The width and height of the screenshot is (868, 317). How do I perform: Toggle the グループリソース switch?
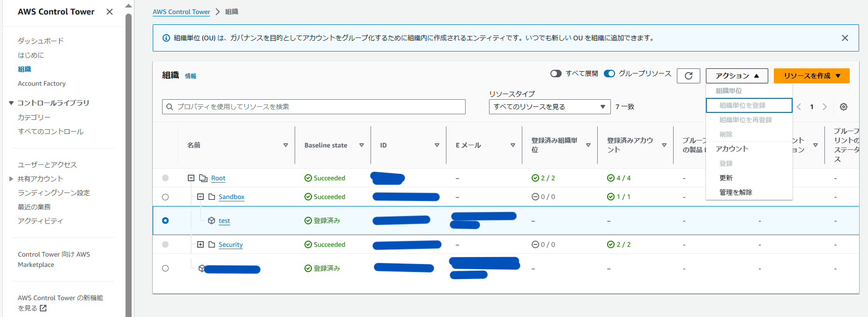pyautogui.click(x=609, y=74)
